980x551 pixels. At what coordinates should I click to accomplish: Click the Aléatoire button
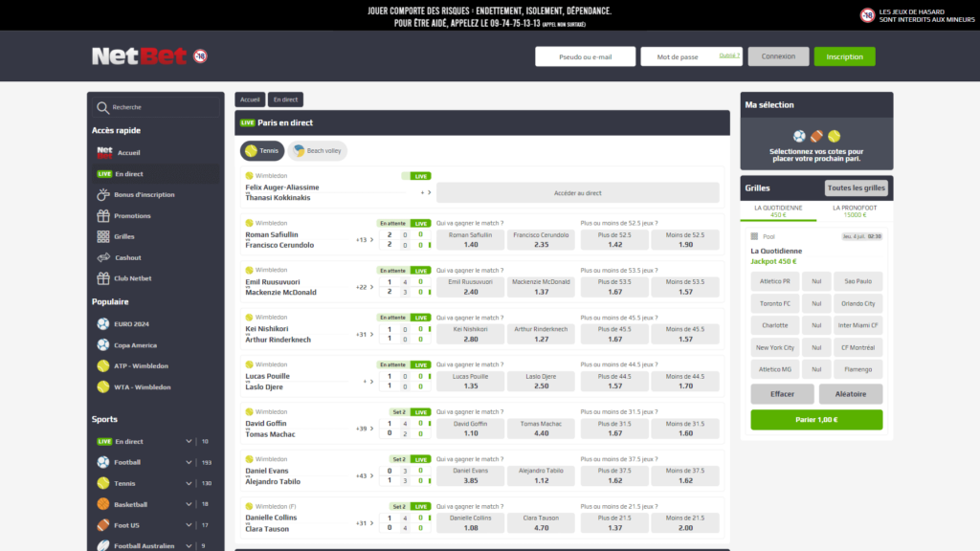click(x=851, y=394)
